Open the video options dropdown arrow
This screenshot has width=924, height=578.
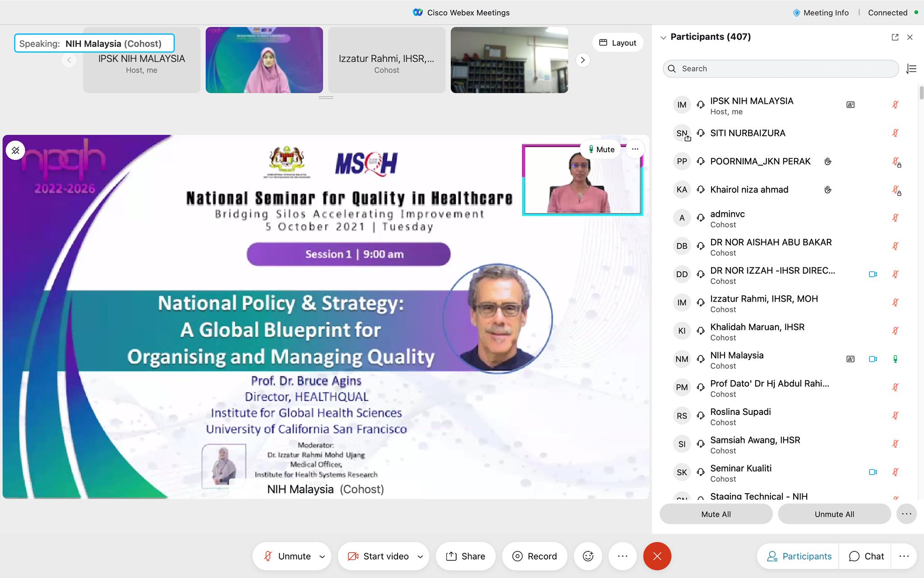(420, 556)
